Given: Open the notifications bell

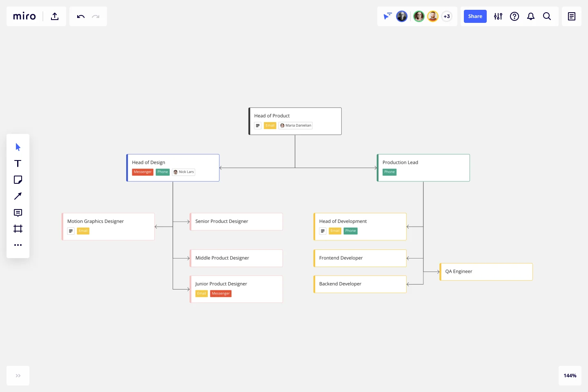Looking at the screenshot, I should click(531, 16).
